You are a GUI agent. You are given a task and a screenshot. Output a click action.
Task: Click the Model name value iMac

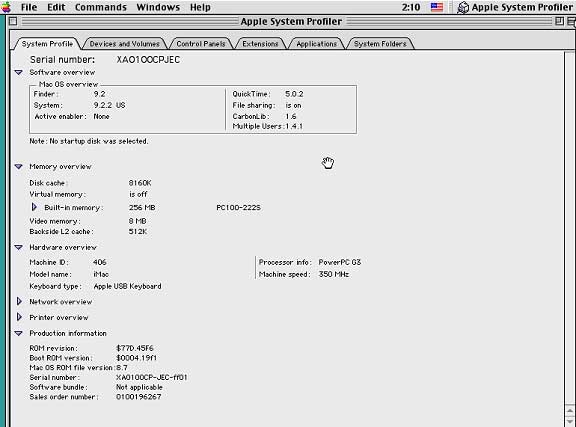coord(101,274)
